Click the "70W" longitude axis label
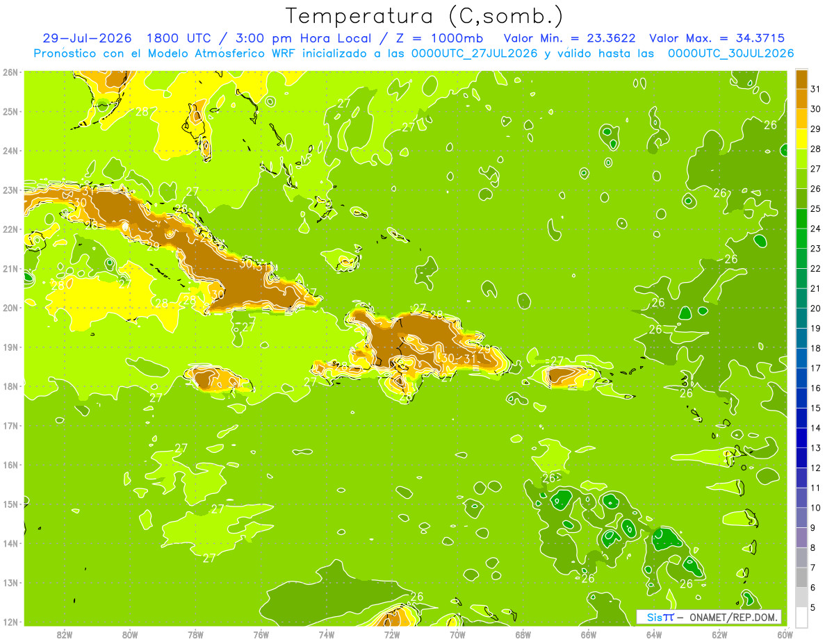The width and height of the screenshot is (834, 644). tap(457, 635)
